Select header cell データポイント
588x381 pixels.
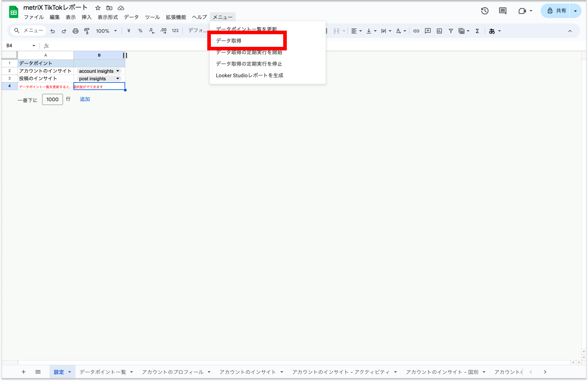point(46,63)
